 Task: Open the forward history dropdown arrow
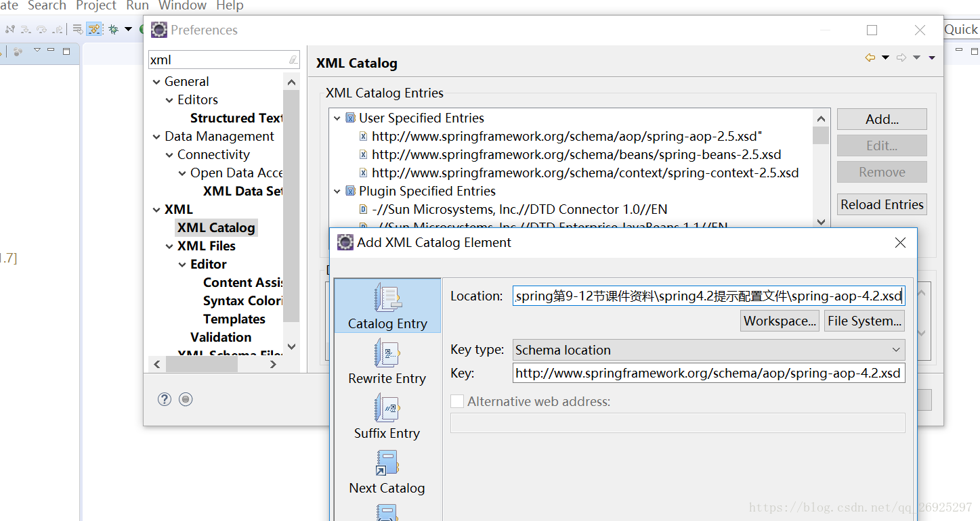click(x=916, y=58)
